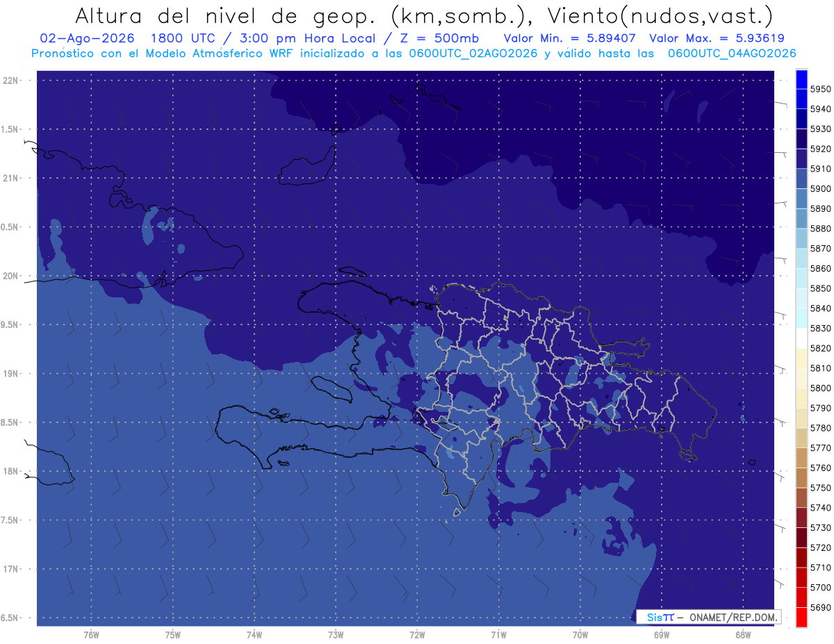Click the 19N latitude axis label
The image size is (834, 644).
click(x=9, y=374)
